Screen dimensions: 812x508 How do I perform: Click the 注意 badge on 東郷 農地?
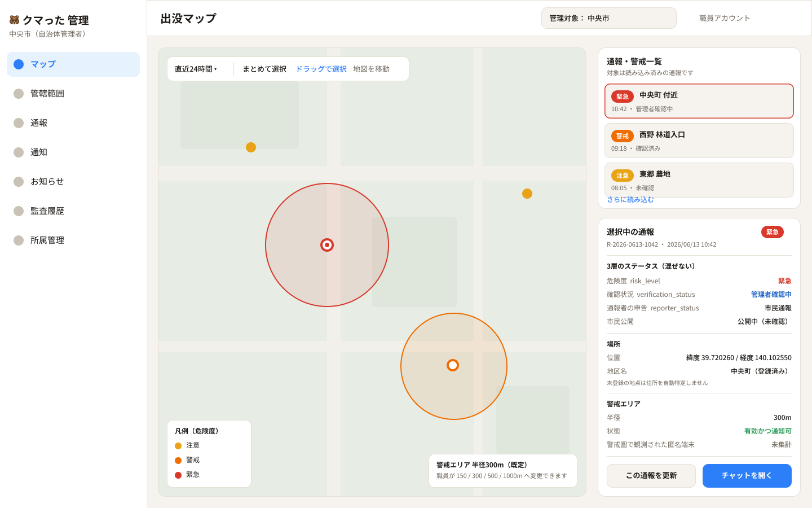pyautogui.click(x=623, y=176)
